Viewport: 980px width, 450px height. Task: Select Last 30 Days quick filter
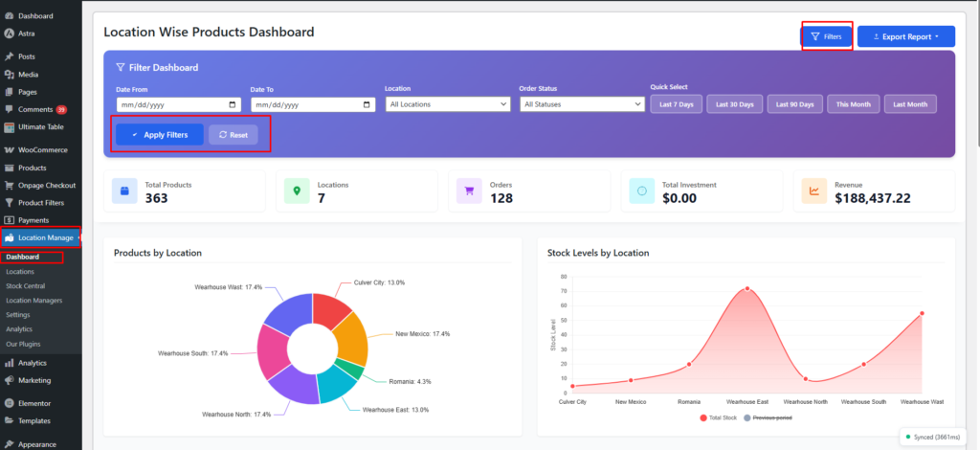coord(733,103)
